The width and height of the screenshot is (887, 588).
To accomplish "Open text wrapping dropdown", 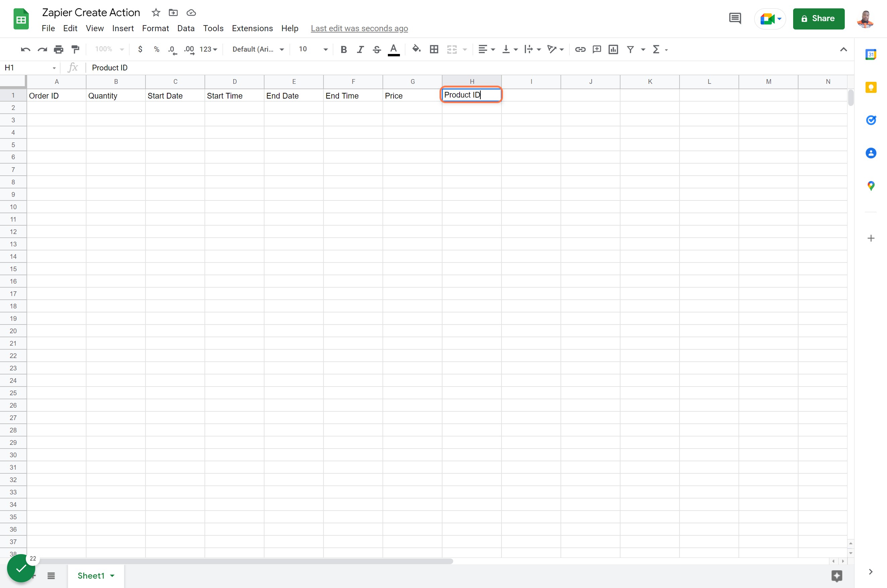I will coord(532,50).
